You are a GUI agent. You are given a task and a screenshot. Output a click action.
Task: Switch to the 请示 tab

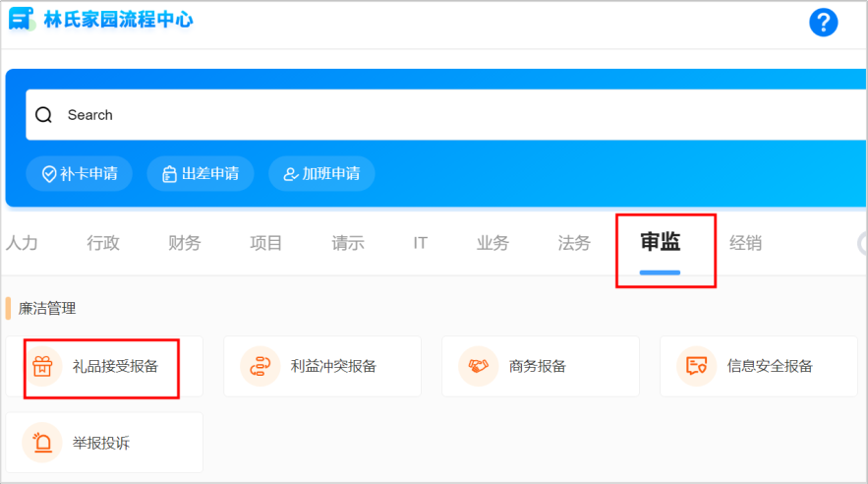[348, 243]
